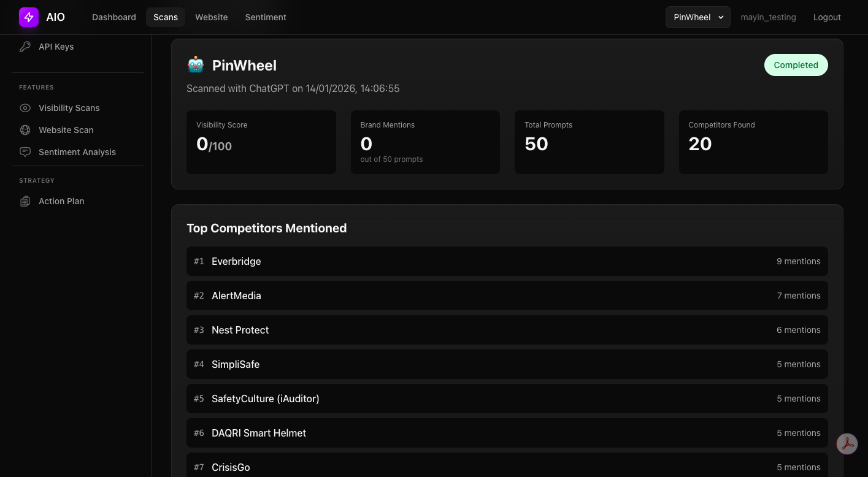Click the Action Plan clipboard icon
Image resolution: width=868 pixels, height=477 pixels.
click(25, 201)
